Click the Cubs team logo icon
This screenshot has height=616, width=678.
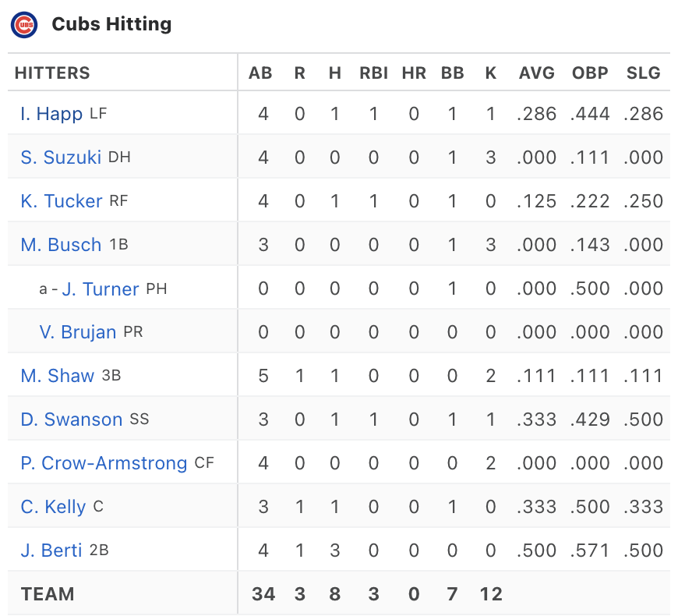point(24,25)
